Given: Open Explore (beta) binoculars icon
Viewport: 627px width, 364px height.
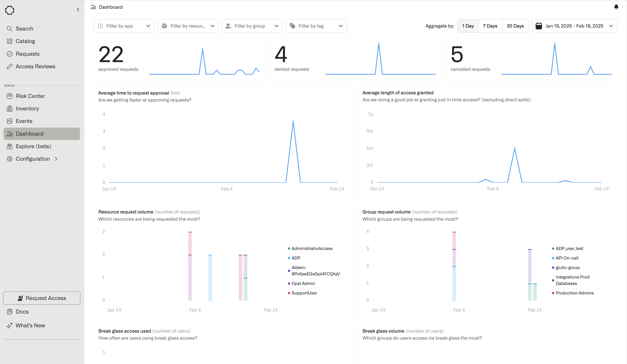Looking at the screenshot, I should (x=10, y=146).
